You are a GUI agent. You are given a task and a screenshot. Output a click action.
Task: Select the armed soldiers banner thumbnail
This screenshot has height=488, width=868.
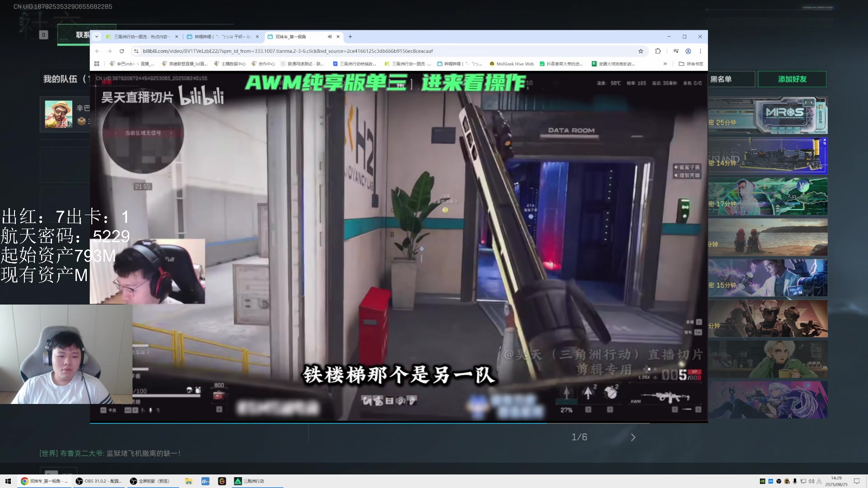coord(768,319)
